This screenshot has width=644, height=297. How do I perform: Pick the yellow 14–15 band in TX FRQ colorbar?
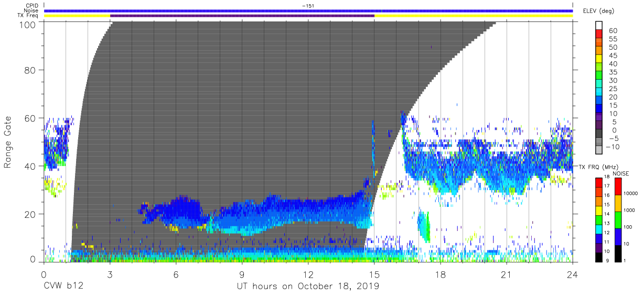coord(599,210)
